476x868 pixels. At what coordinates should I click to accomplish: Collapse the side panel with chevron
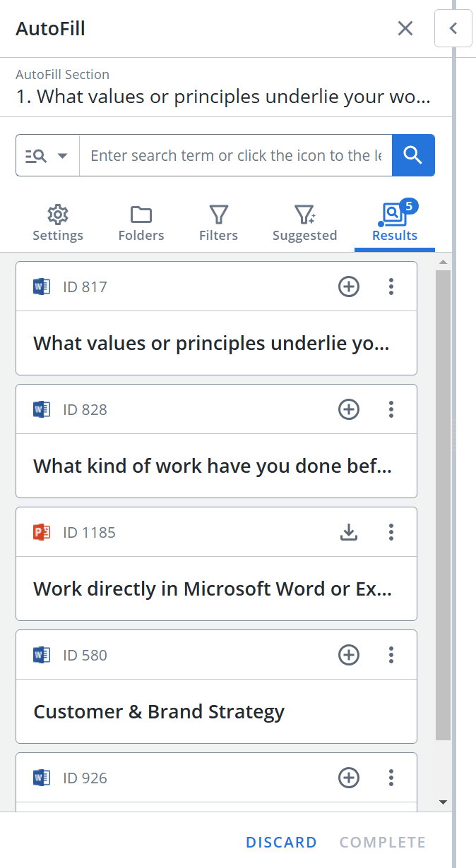click(453, 28)
